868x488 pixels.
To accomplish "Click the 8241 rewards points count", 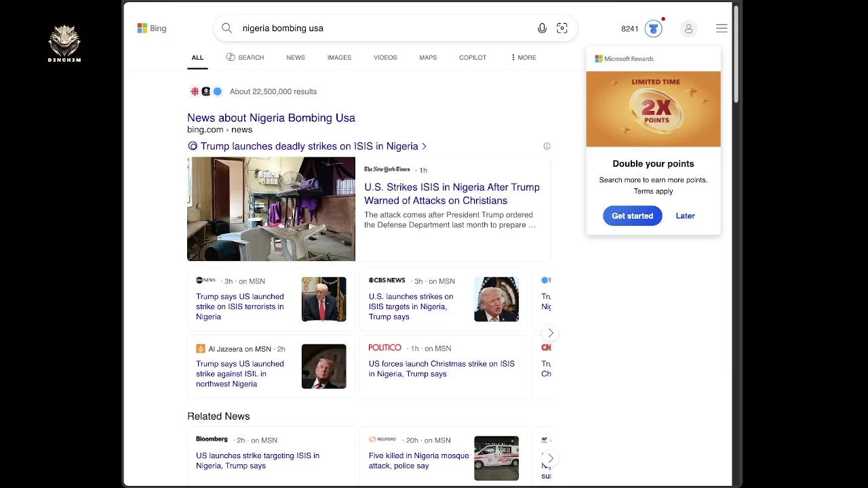I will [630, 28].
